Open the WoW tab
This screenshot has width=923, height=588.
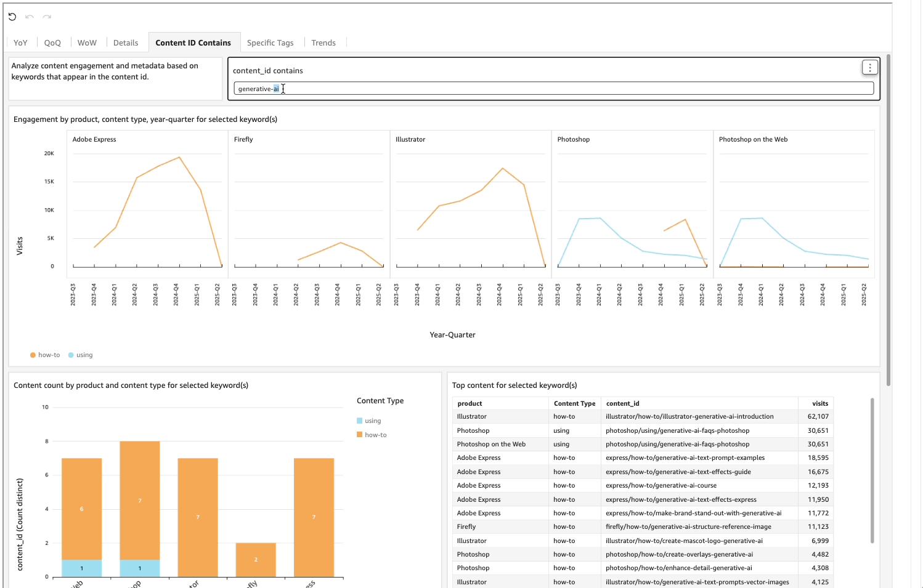click(87, 42)
